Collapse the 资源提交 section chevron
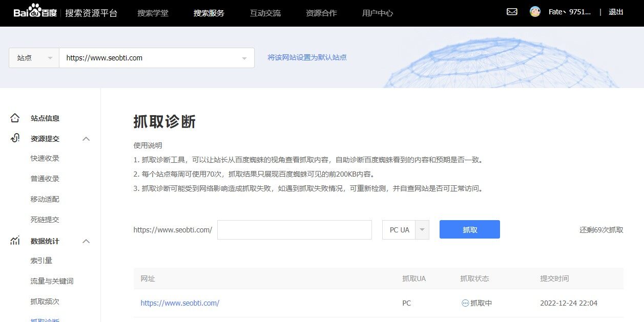The height and width of the screenshot is (322, 644). coord(86,138)
